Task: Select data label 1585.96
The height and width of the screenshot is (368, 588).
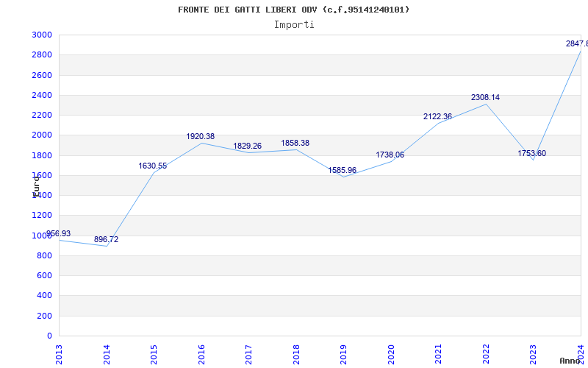Action: pyautogui.click(x=343, y=171)
